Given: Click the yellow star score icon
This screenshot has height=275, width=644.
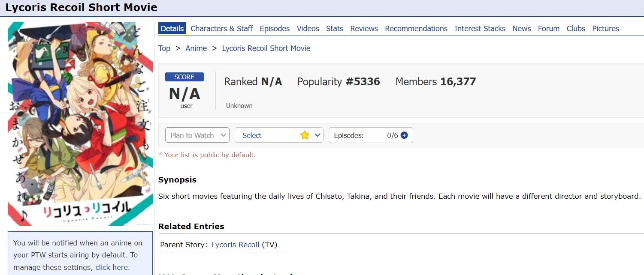Looking at the screenshot, I should (x=305, y=135).
